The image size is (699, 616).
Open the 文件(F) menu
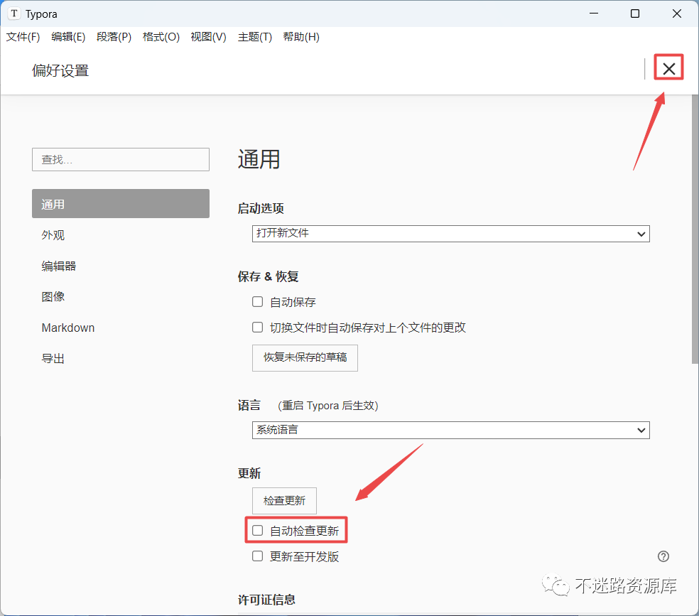click(x=23, y=37)
